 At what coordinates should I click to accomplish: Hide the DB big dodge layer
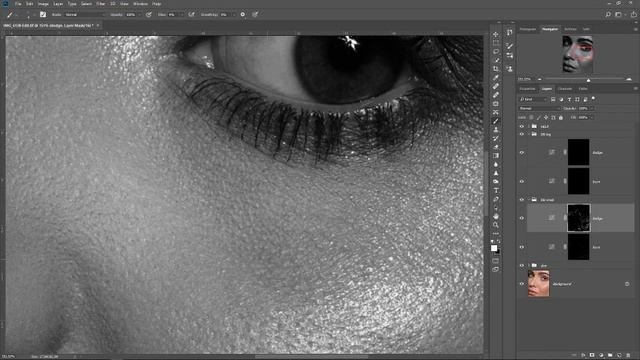pos(522,153)
